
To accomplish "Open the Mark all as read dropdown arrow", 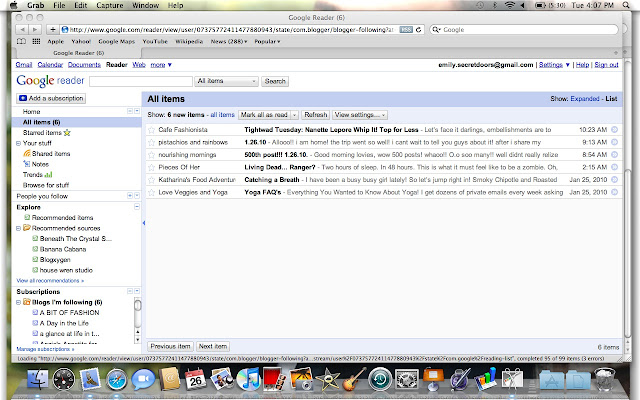I will [294, 115].
